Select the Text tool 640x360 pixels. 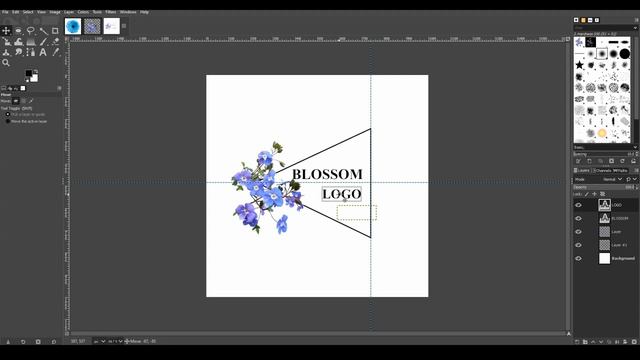[43, 52]
